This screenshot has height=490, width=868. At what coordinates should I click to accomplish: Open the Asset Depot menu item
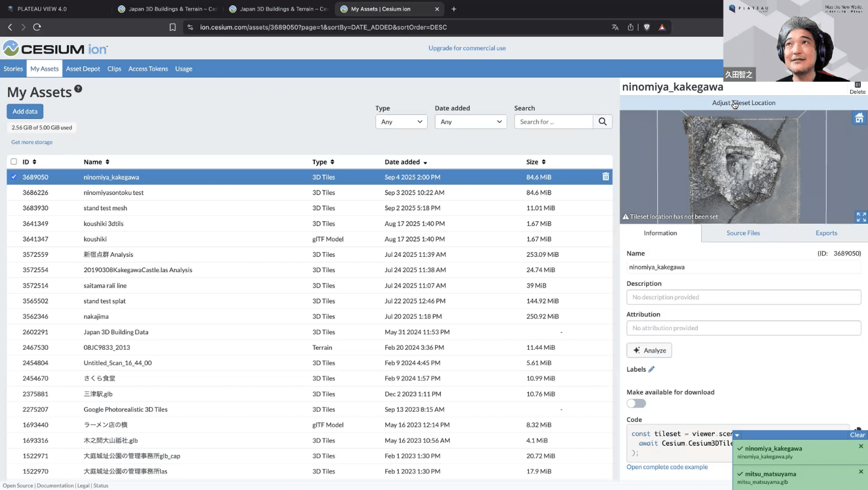click(x=83, y=69)
